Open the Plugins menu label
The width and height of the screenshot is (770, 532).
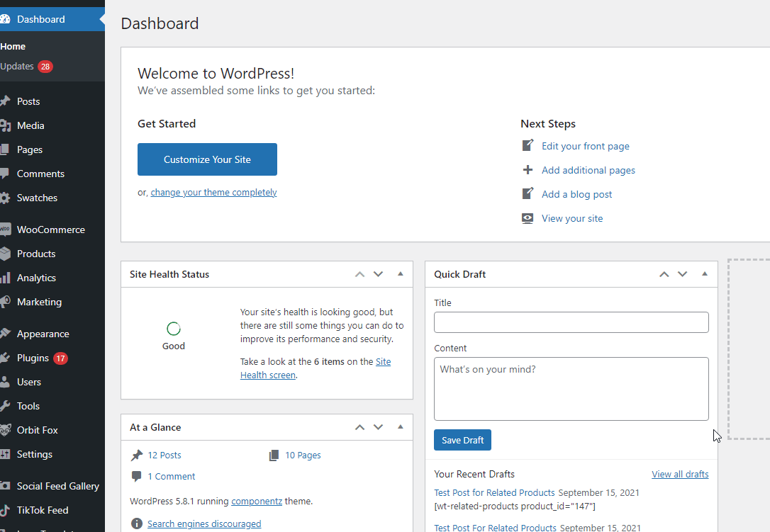33,358
